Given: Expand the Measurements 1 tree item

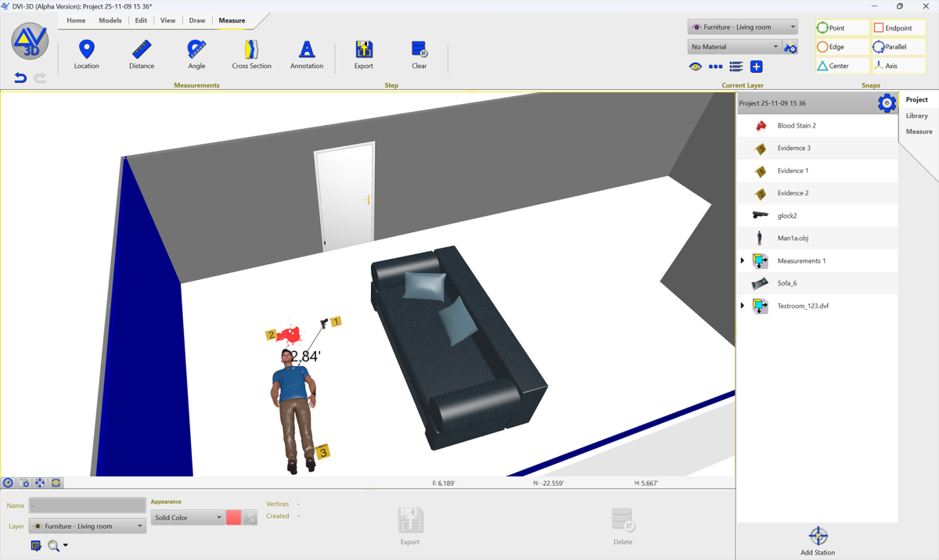Looking at the screenshot, I should pyautogui.click(x=743, y=260).
